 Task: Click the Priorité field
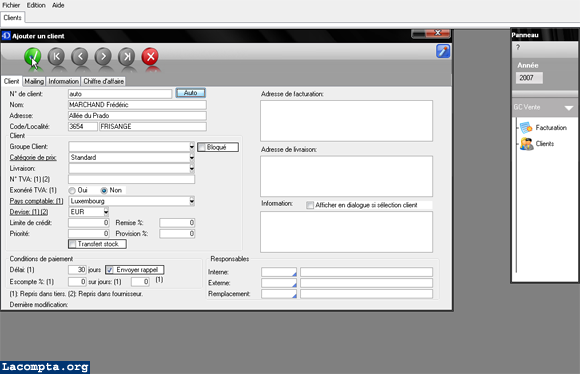click(x=89, y=234)
